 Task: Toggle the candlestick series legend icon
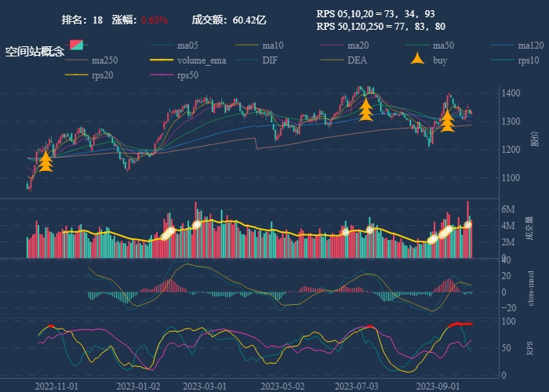coord(76,45)
